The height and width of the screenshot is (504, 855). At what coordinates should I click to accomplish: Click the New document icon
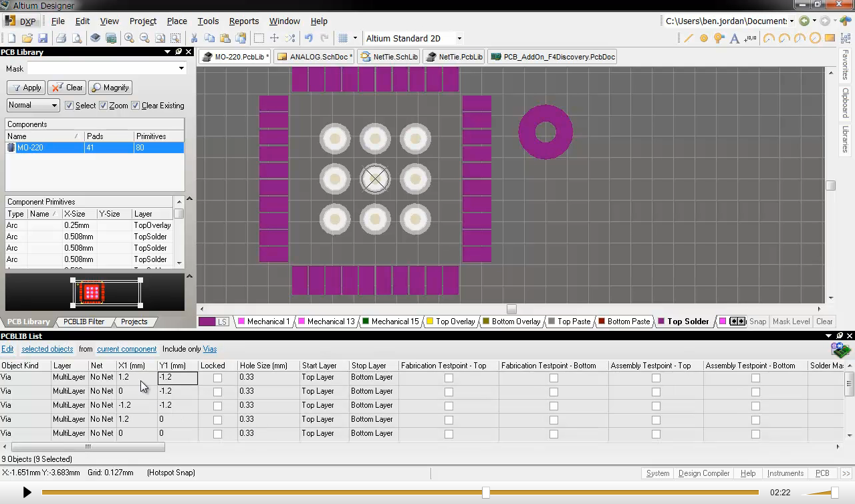pyautogui.click(x=11, y=38)
